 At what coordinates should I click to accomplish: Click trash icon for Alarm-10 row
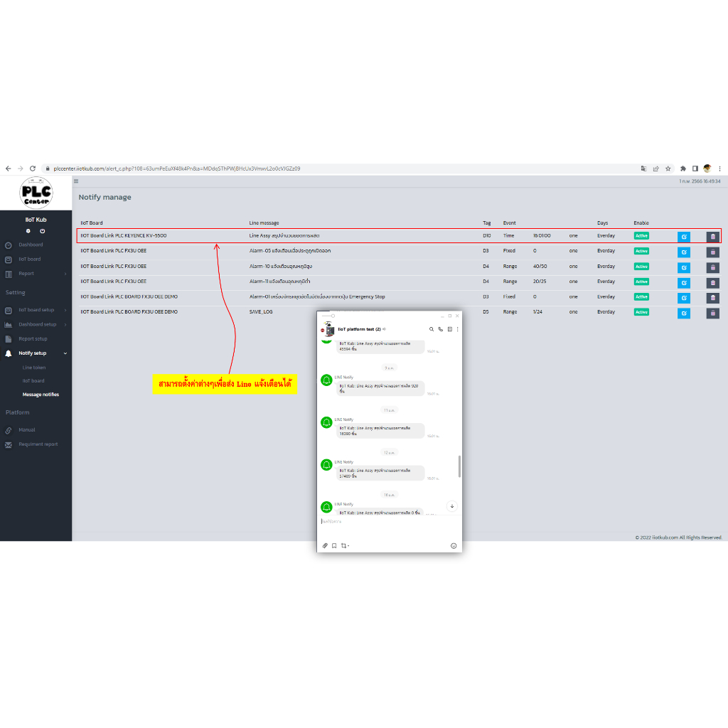tap(712, 267)
